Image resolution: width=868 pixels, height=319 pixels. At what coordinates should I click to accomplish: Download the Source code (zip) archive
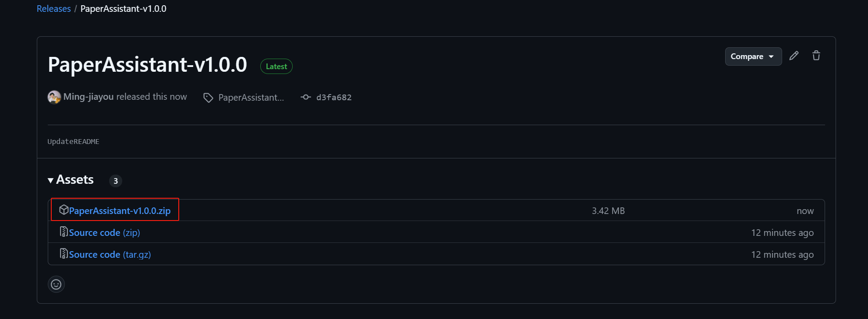point(99,232)
